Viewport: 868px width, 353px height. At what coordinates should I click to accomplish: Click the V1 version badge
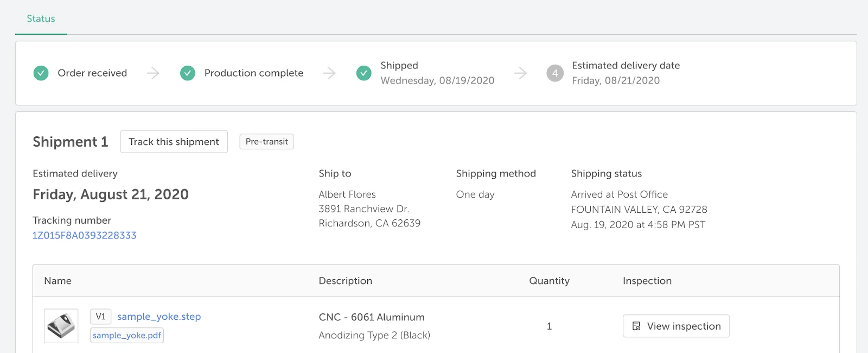101,317
